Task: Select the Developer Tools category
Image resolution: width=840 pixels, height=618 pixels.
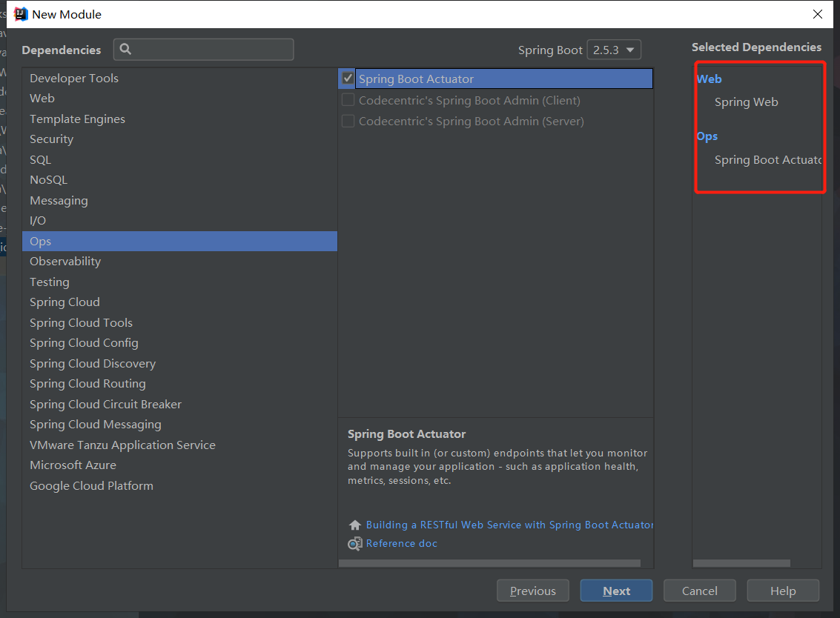Action: pyautogui.click(x=179, y=79)
